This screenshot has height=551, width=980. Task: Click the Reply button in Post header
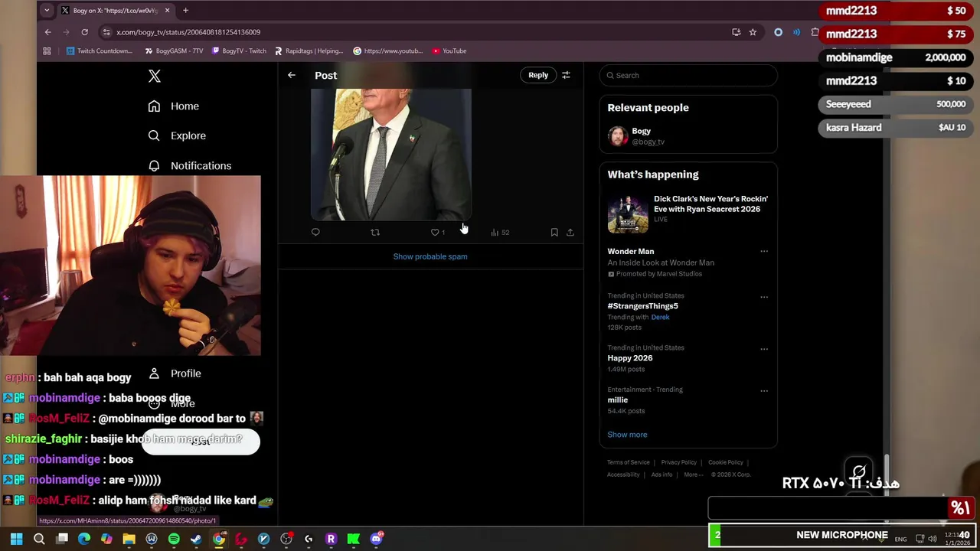point(538,75)
